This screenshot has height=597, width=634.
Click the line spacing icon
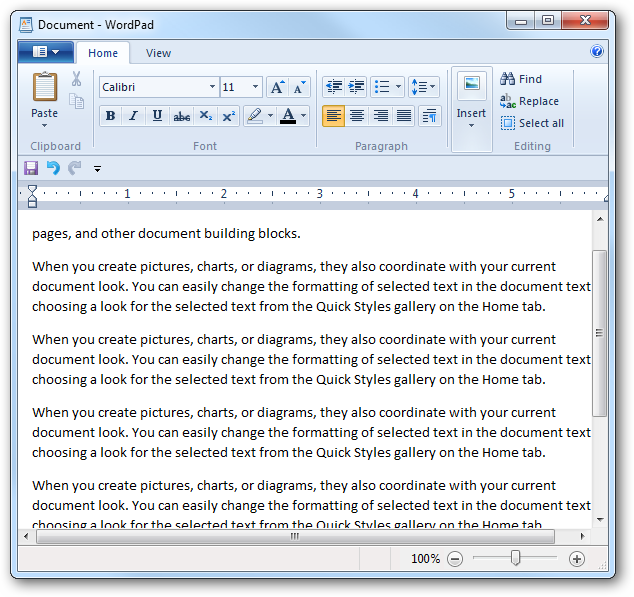(419, 87)
